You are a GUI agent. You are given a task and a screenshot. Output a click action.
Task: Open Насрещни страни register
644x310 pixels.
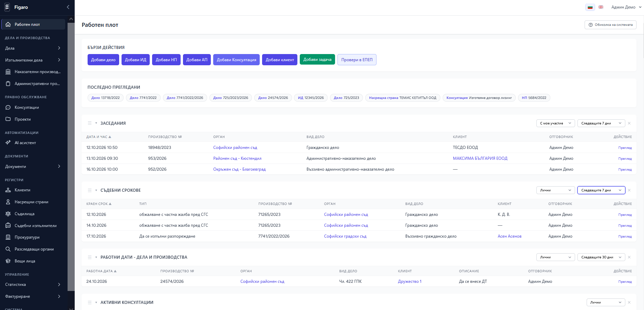click(33, 202)
